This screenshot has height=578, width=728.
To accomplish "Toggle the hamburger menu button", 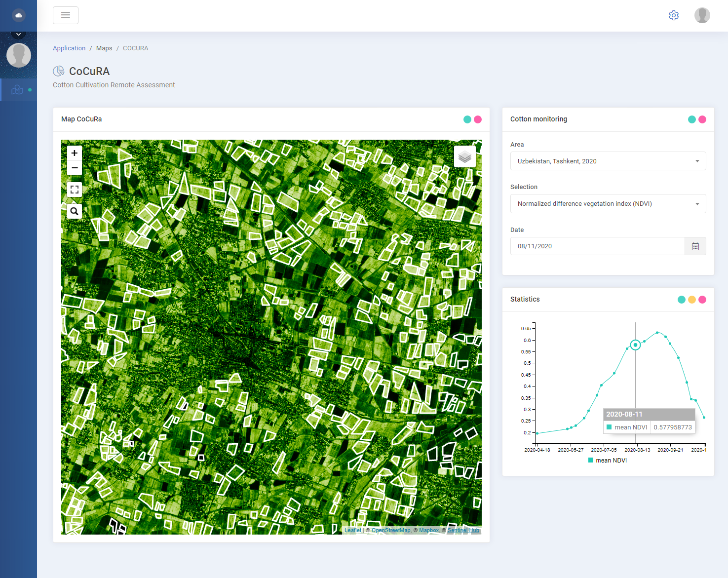I will click(x=66, y=15).
